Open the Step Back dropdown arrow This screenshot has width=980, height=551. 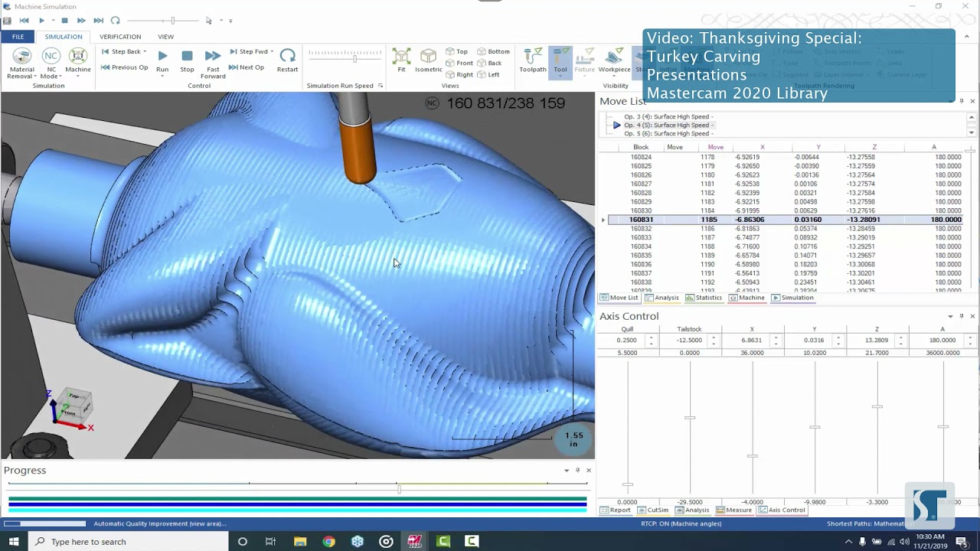coord(145,51)
